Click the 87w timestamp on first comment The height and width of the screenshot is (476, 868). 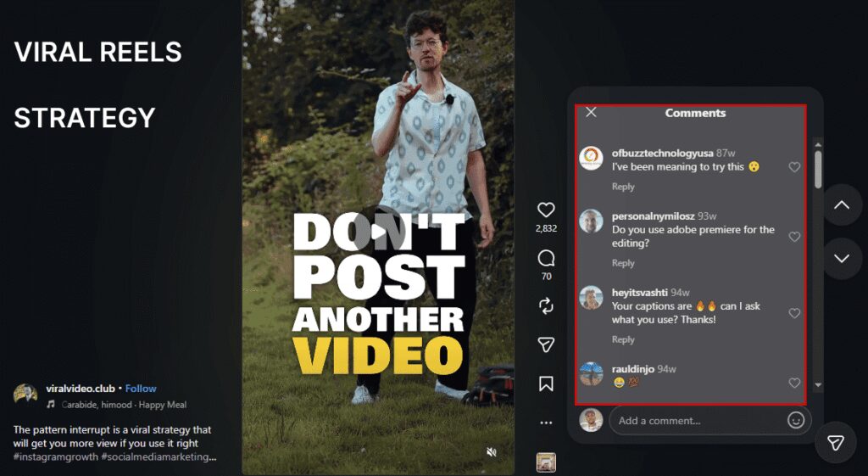coord(726,153)
